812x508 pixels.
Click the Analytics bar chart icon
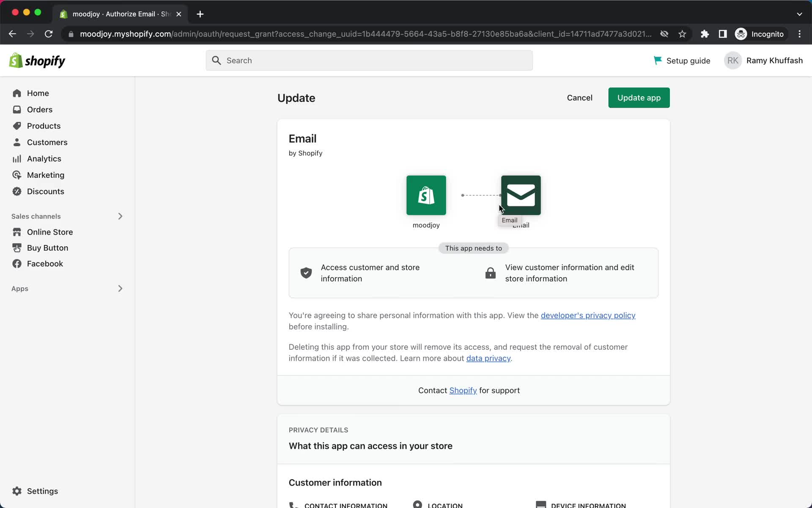coord(17,159)
